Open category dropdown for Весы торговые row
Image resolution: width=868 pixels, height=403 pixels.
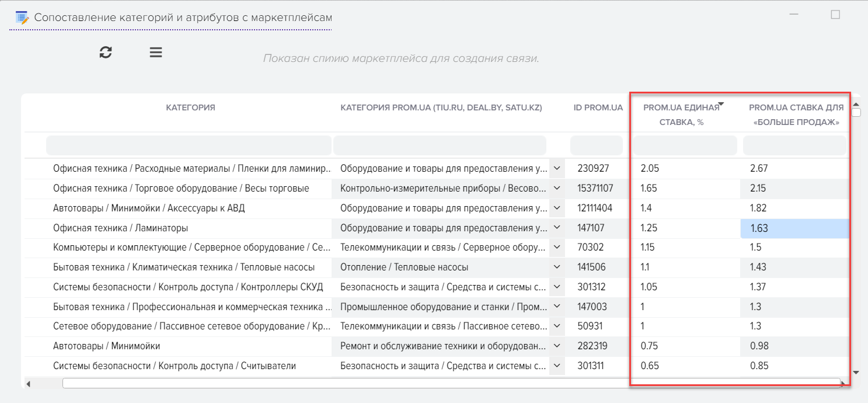[x=557, y=188]
